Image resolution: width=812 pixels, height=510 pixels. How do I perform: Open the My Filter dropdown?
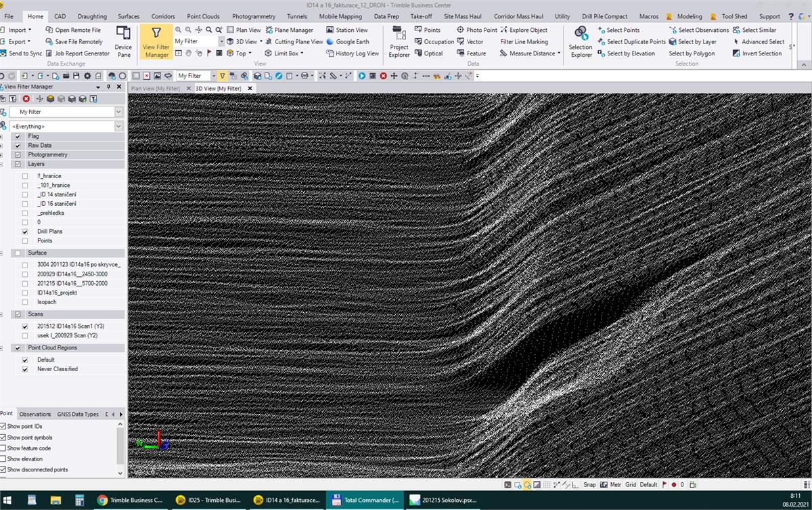pos(118,110)
